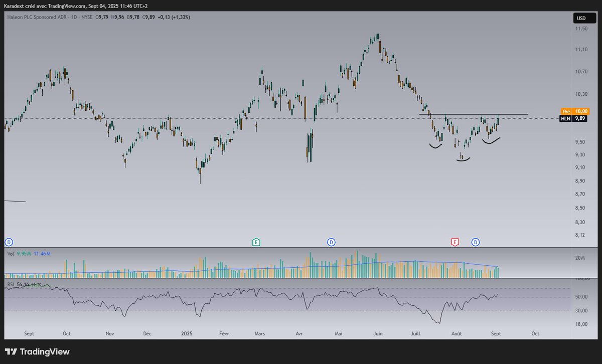Click the Sept label following Août on time axis
The image size is (602, 364).
[x=496, y=333]
